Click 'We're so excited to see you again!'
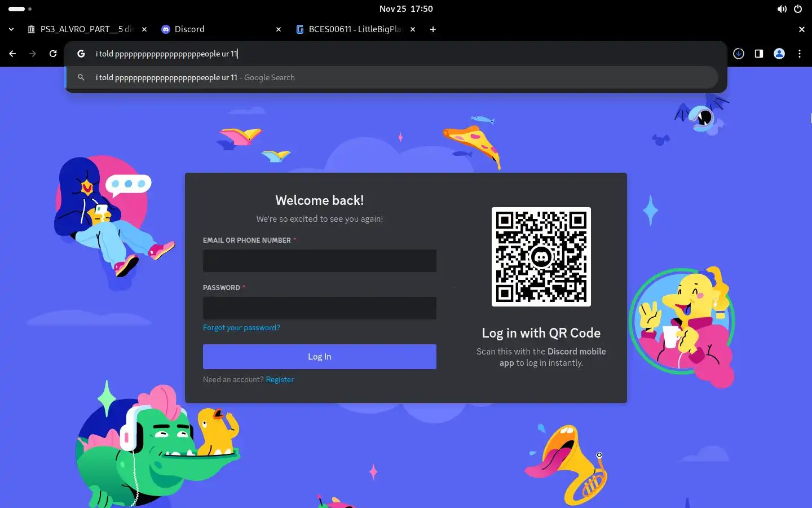Screen dimensions: 812x508 tap(320, 219)
